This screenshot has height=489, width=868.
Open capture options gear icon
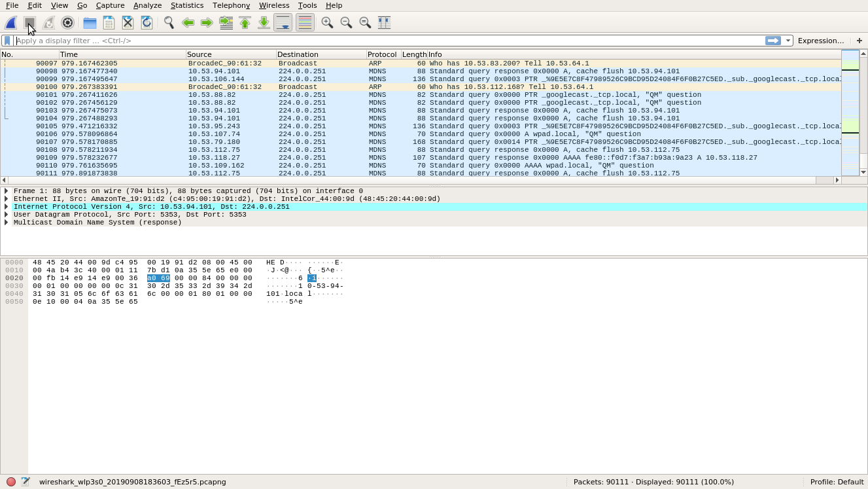[x=67, y=22]
